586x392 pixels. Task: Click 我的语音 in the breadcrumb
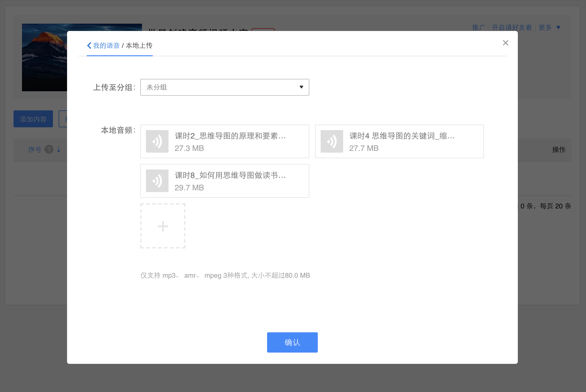(x=106, y=45)
